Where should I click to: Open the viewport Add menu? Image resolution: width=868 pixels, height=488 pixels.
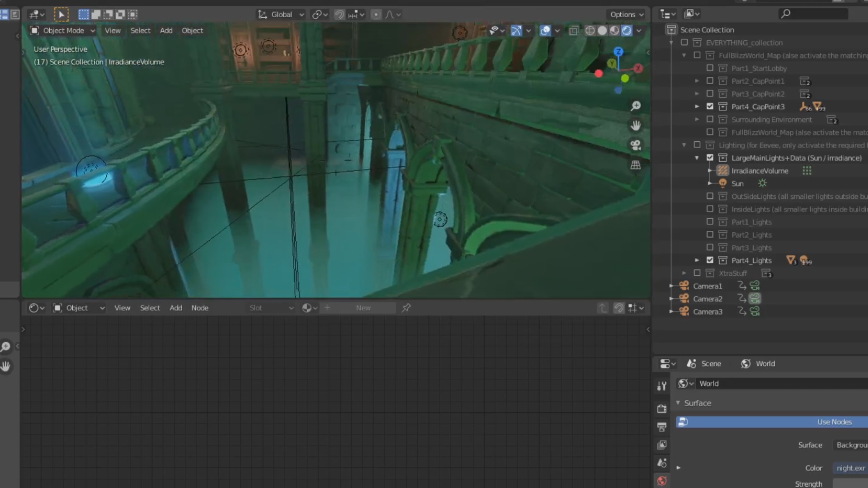click(x=166, y=30)
